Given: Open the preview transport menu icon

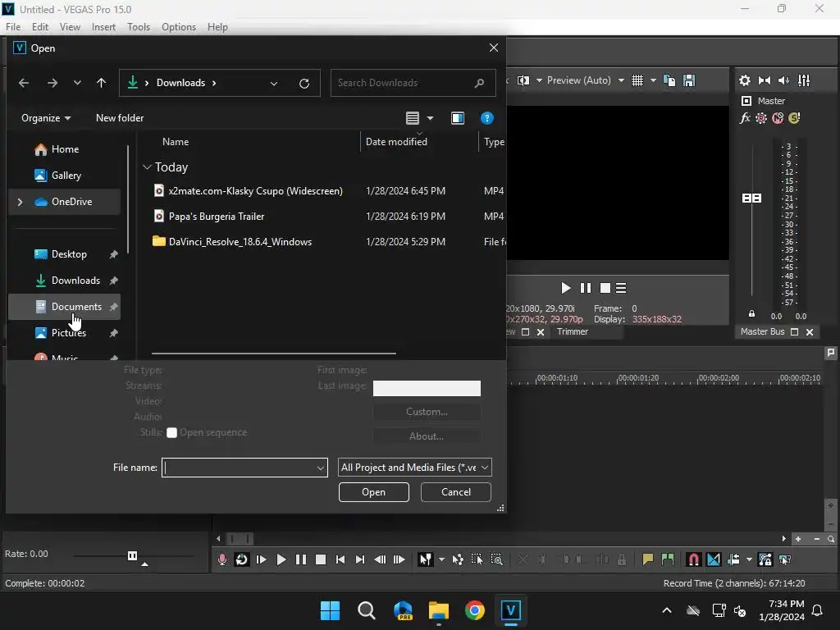Looking at the screenshot, I should pos(621,288).
